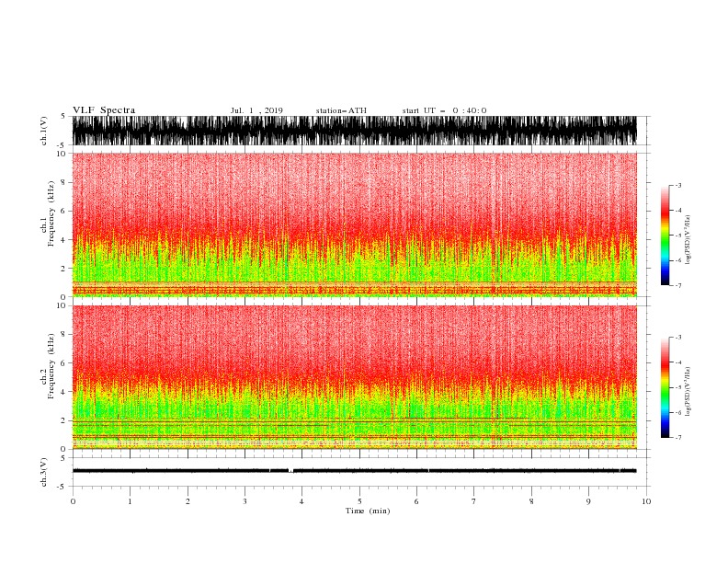The height and width of the screenshot is (563, 728).
Task: Click the ch.1 color bar log(PSD) label
Action: [x=688, y=240]
